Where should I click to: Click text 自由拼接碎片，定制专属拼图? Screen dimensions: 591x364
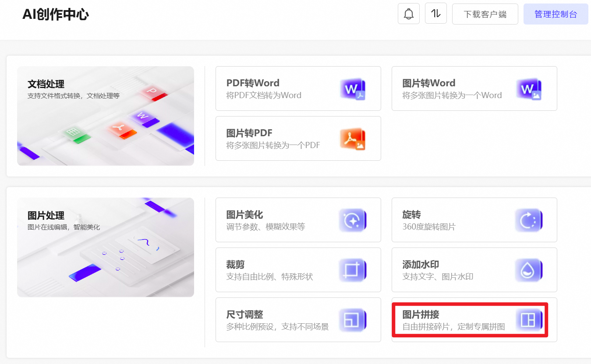(x=453, y=327)
